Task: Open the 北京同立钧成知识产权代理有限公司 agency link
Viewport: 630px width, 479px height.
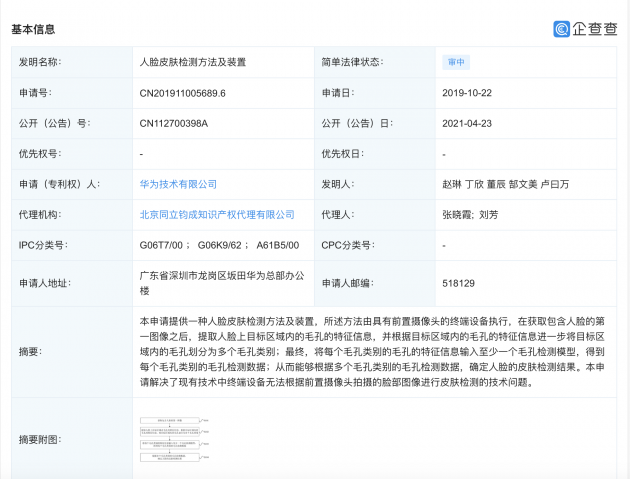Action: pos(217,215)
